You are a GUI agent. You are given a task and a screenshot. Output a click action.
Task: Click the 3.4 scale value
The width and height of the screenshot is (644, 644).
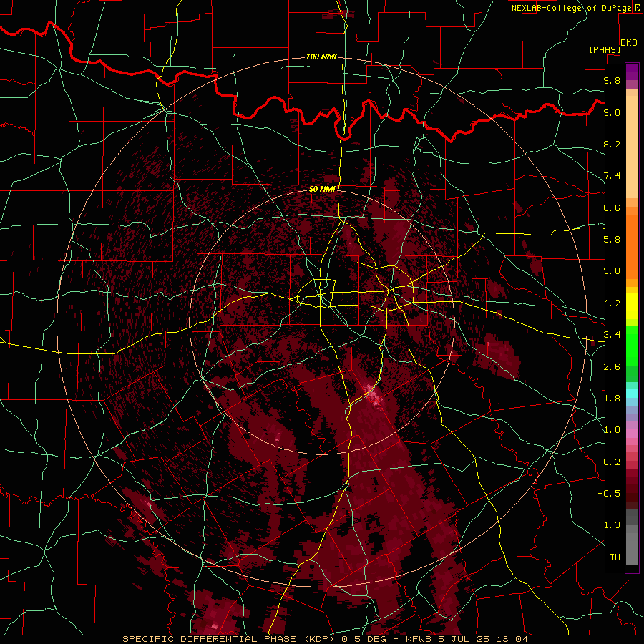(612, 335)
